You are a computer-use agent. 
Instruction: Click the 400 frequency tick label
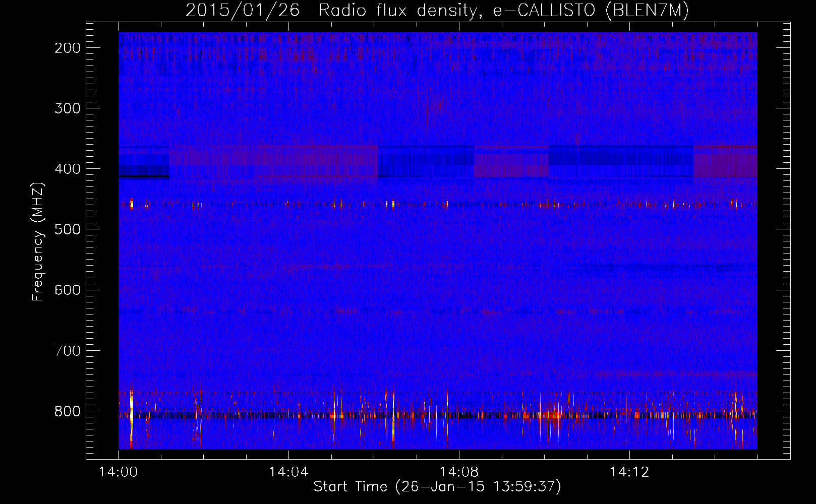pyautogui.click(x=68, y=169)
